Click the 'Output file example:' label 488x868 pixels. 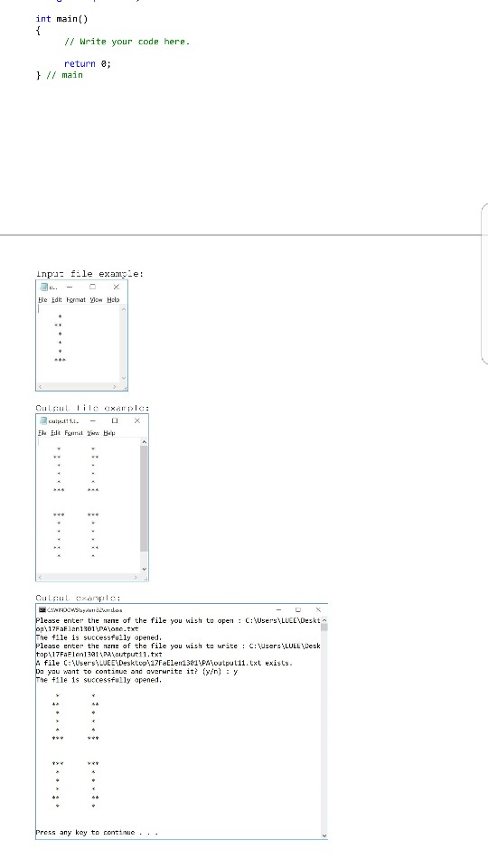coord(92,408)
